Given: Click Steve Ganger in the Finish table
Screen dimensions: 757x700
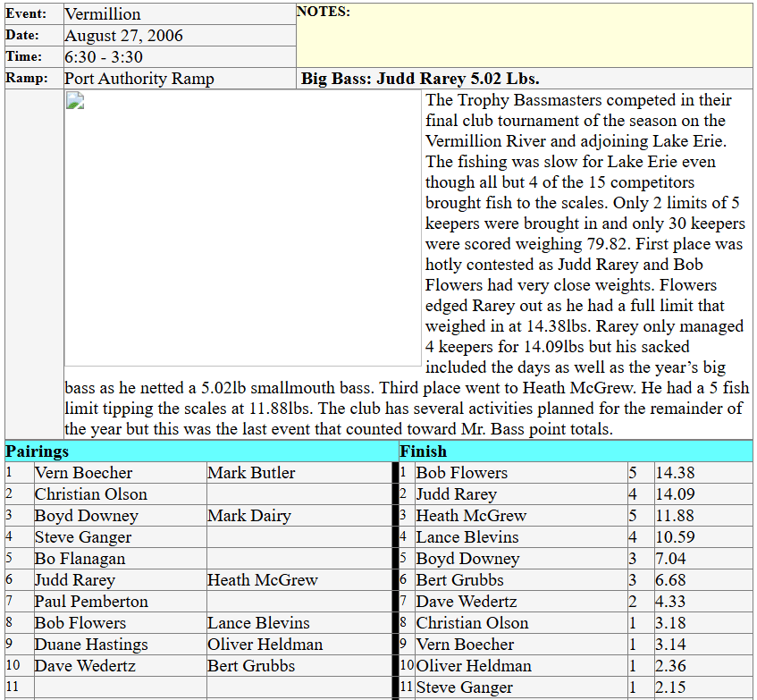Looking at the screenshot, I should pos(465,687).
